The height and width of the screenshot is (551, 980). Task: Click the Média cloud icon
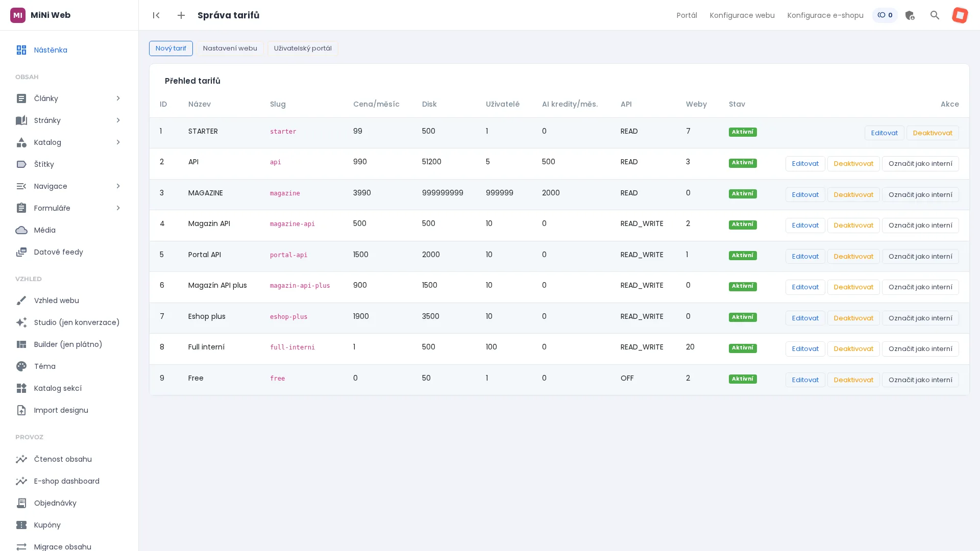(21, 230)
